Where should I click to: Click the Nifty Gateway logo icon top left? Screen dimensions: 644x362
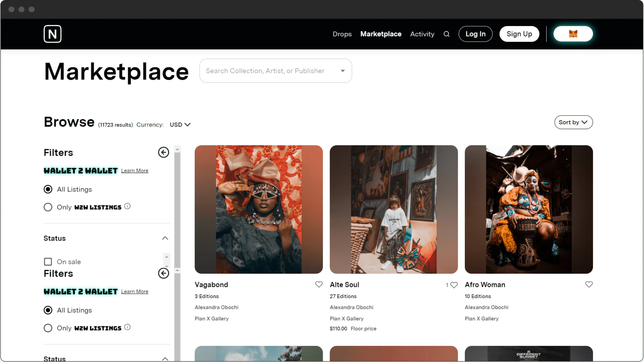[x=53, y=34]
